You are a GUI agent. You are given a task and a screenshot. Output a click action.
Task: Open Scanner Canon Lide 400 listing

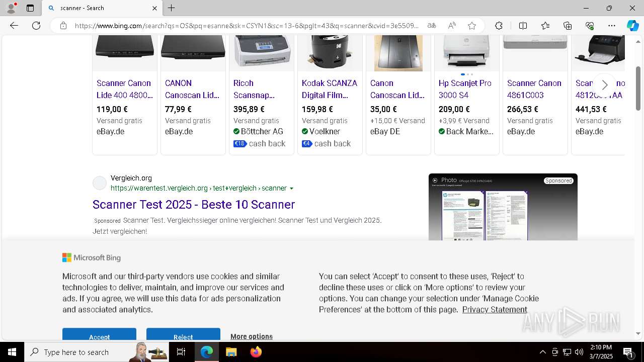(x=125, y=89)
